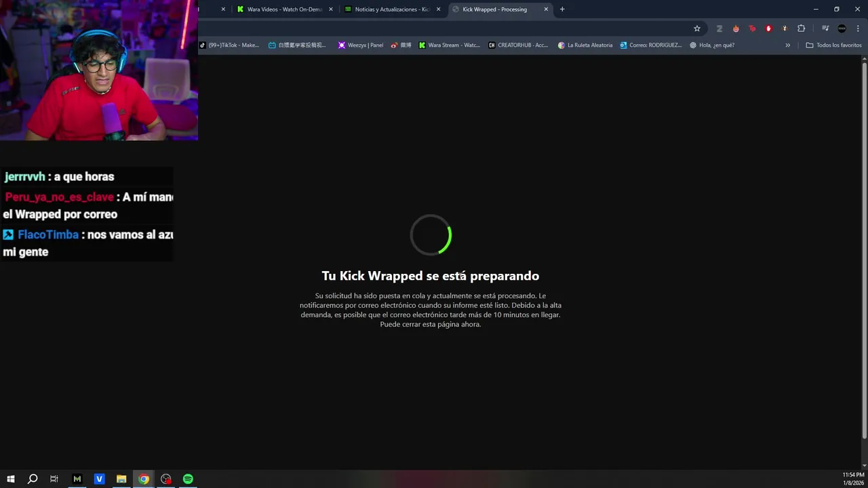
Task: Open the green M app on taskbar
Action: tap(77, 479)
